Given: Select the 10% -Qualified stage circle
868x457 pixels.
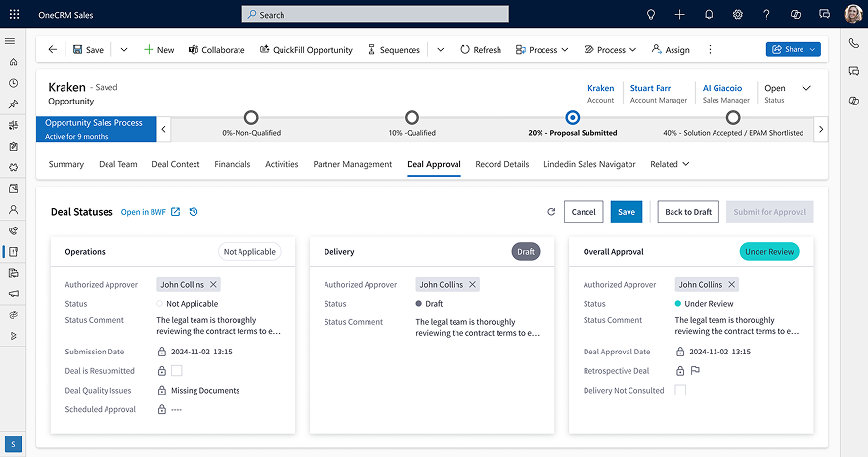Looking at the screenshot, I should pyautogui.click(x=412, y=117).
